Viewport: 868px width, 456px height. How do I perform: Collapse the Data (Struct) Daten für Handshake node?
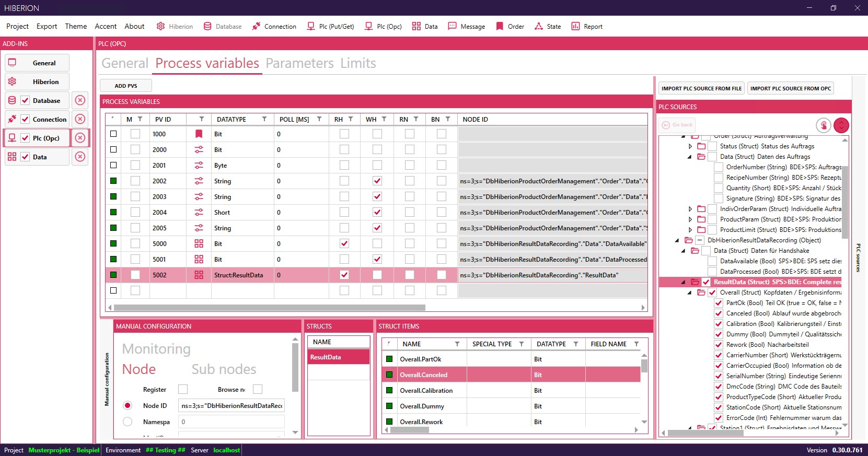tap(684, 251)
